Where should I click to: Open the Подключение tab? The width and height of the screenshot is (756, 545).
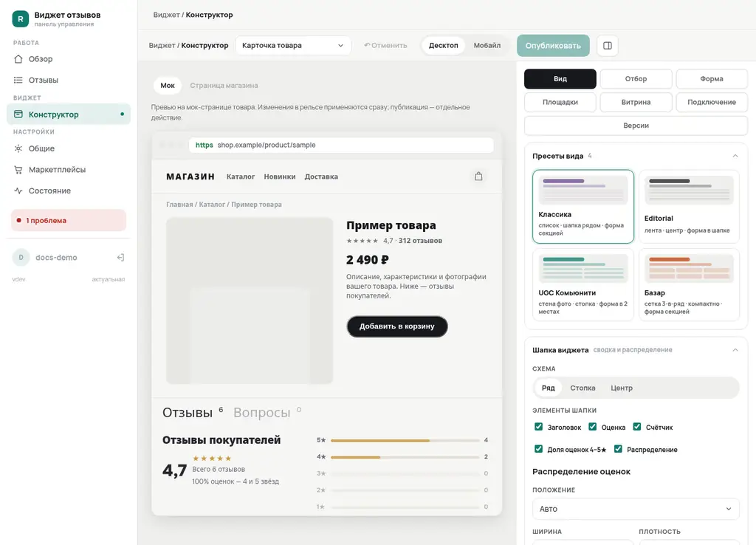click(712, 102)
